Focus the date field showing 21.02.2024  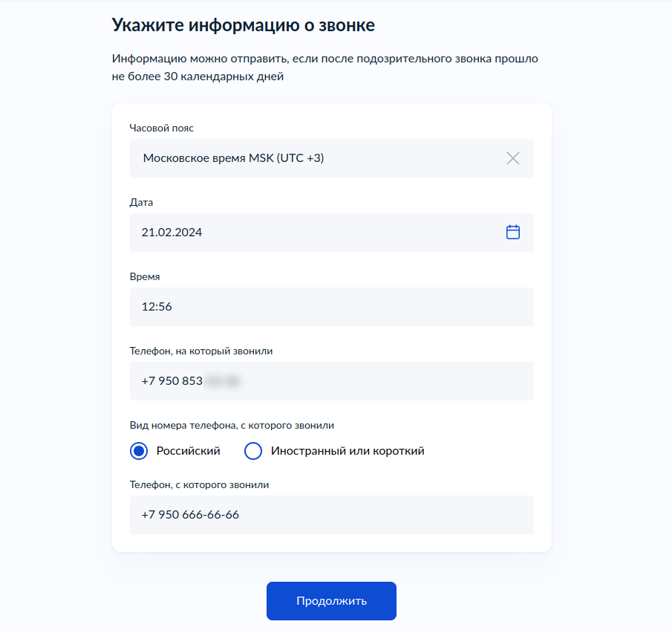tap(332, 233)
